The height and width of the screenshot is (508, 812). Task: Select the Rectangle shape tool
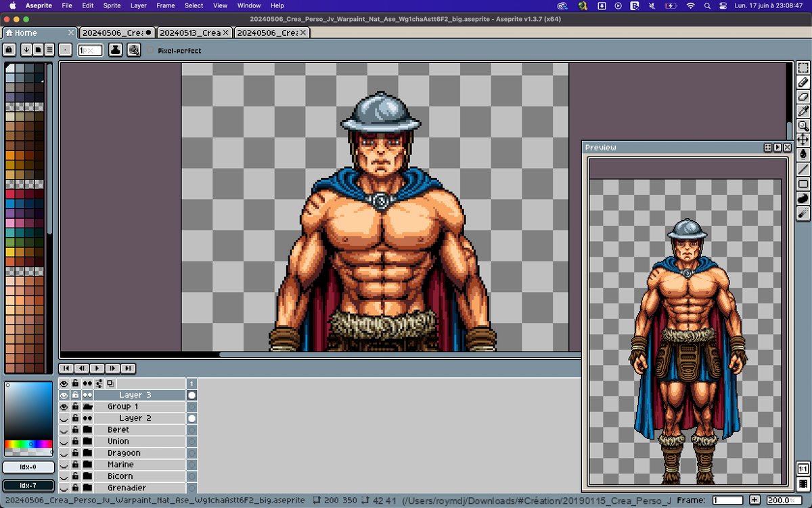pyautogui.click(x=803, y=184)
